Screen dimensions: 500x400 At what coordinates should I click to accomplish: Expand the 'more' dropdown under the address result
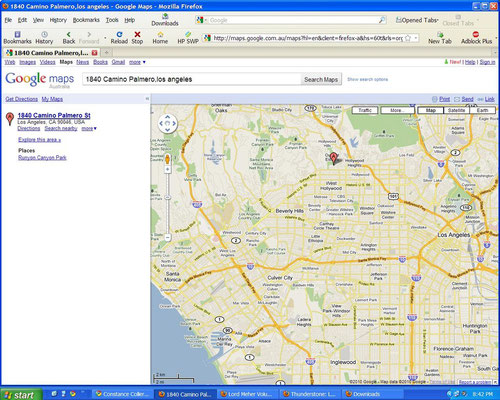pyautogui.click(x=89, y=128)
